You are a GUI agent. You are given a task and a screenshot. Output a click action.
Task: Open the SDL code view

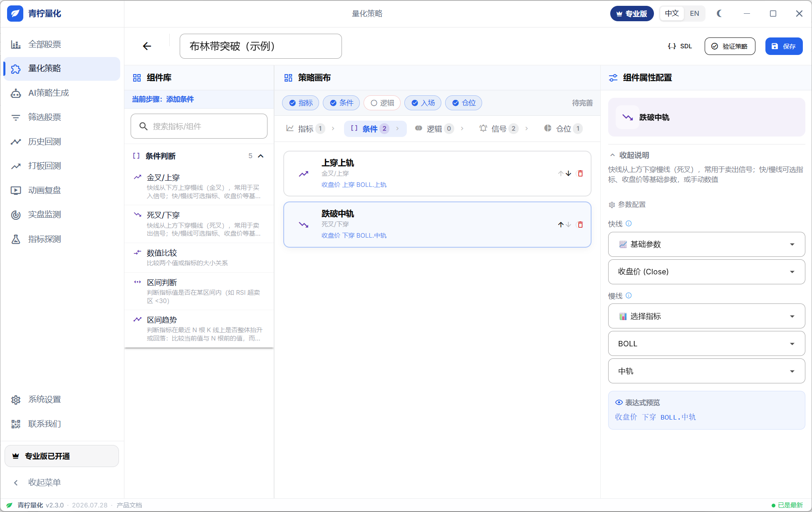coord(680,46)
